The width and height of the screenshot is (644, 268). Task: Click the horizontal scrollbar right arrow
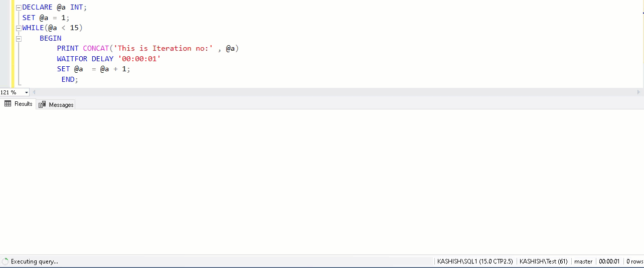[638, 92]
